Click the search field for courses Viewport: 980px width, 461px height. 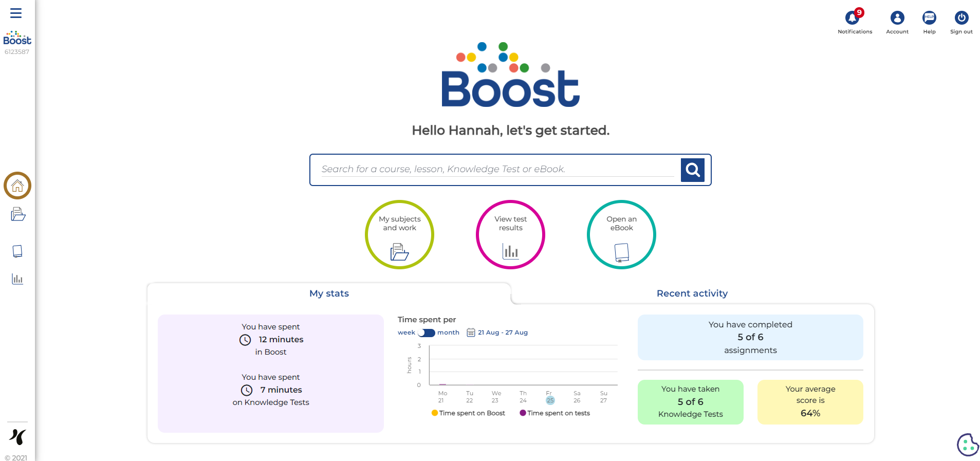point(496,169)
